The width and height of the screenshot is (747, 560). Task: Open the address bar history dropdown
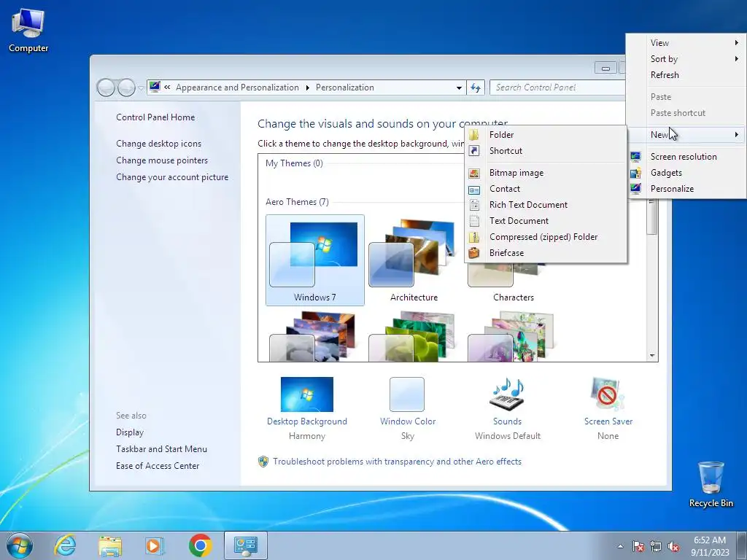tap(459, 87)
